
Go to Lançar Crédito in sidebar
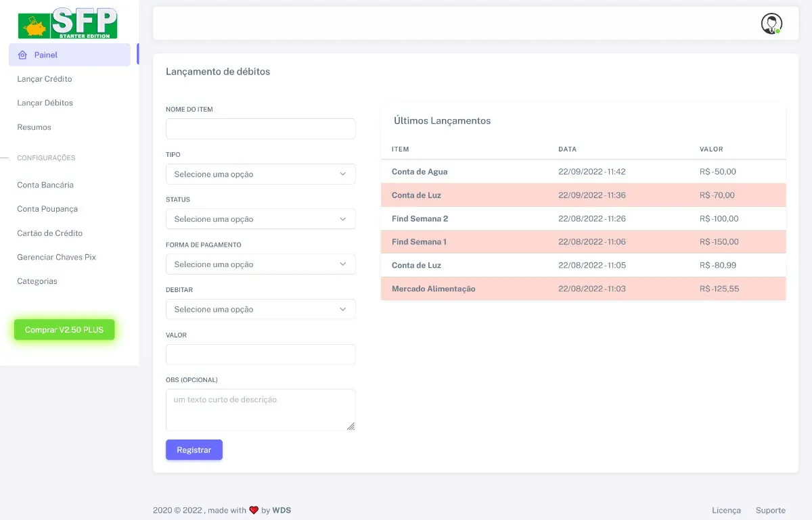pos(45,79)
